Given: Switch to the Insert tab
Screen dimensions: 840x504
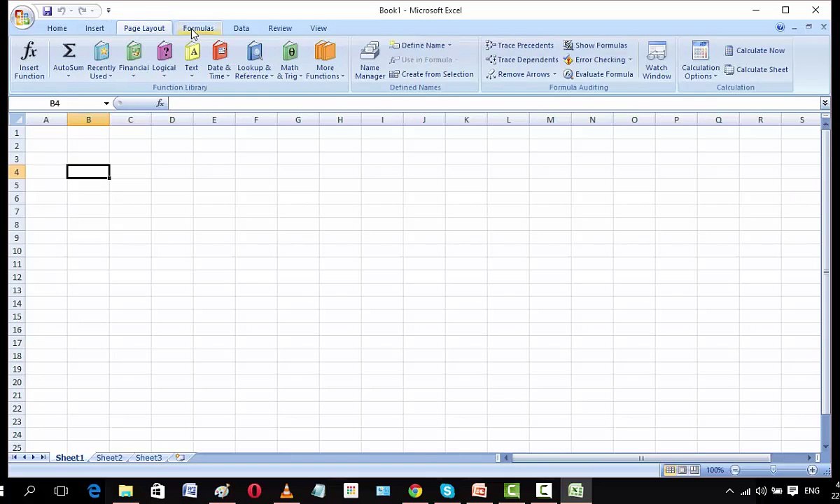Looking at the screenshot, I should point(94,29).
